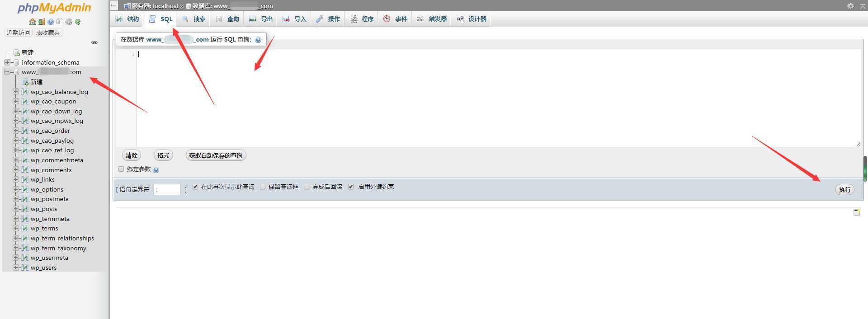Image resolution: width=868 pixels, height=319 pixels.
Task: Expand the information_schema database node
Action: click(x=7, y=62)
